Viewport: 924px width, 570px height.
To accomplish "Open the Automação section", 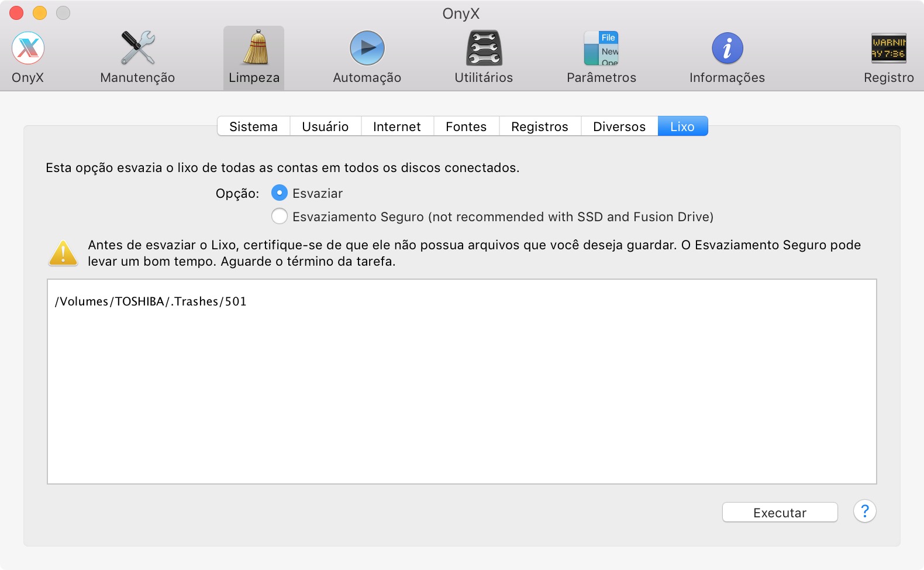I will click(x=367, y=57).
